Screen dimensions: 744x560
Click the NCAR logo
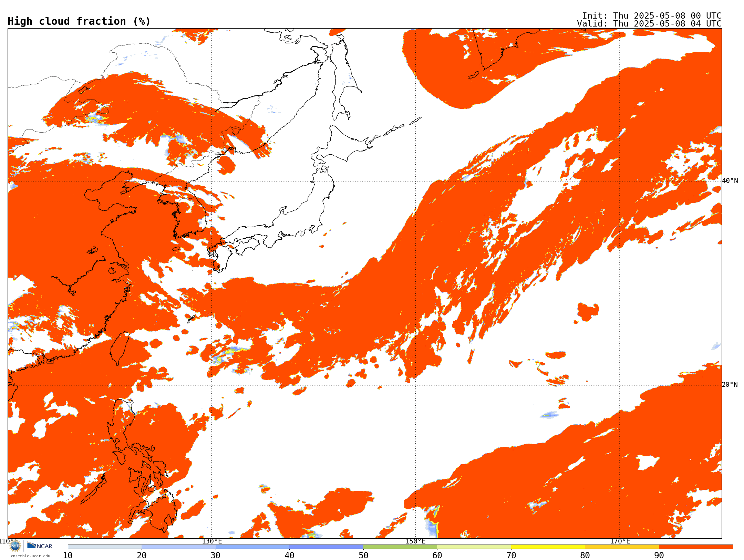[x=40, y=546]
